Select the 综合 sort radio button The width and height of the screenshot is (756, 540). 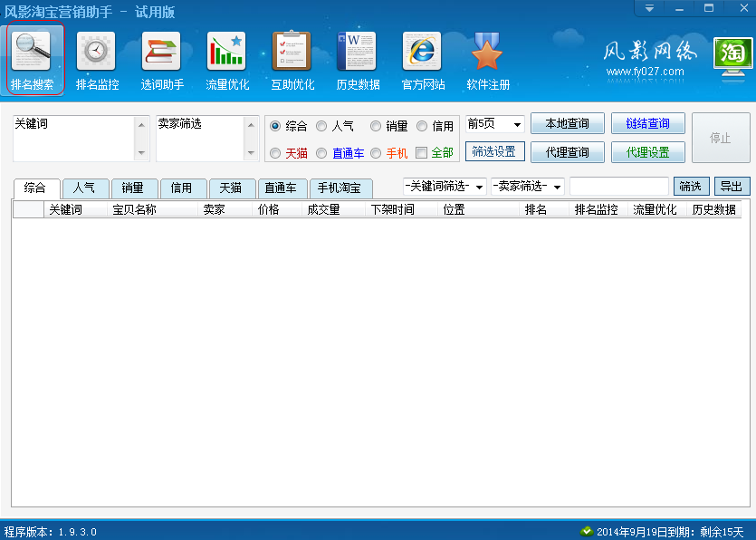pyautogui.click(x=275, y=126)
